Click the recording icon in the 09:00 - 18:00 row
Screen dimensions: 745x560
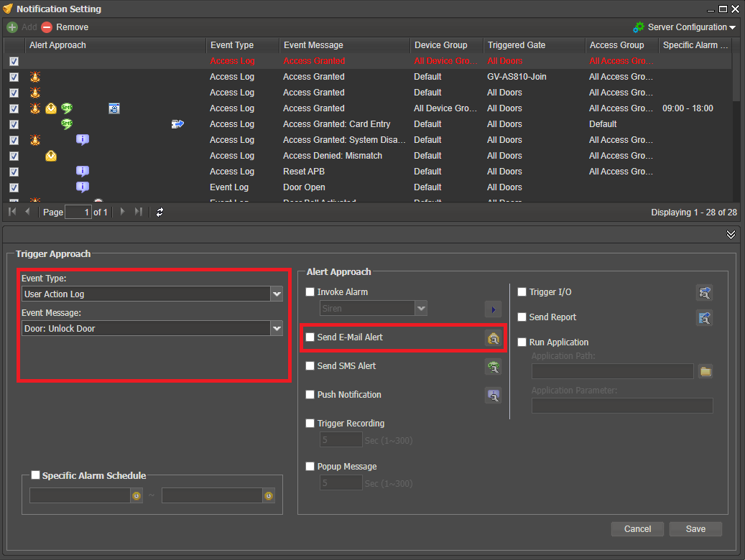click(x=114, y=108)
